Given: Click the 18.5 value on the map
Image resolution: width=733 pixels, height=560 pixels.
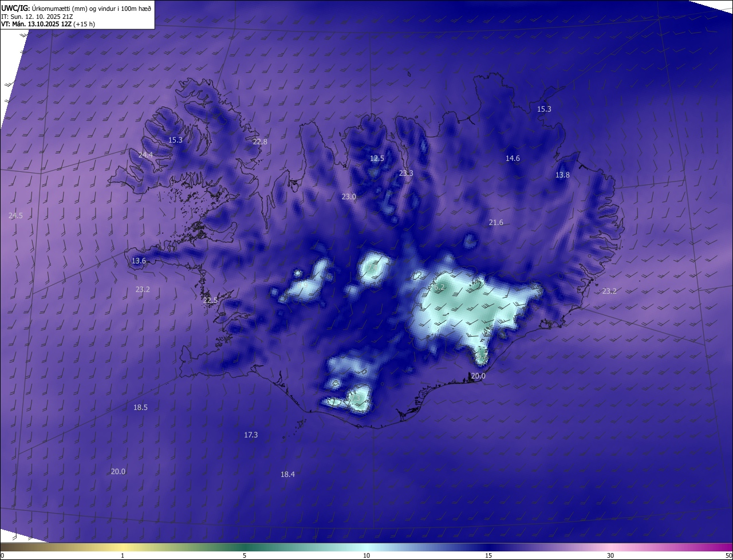Looking at the screenshot, I should [140, 408].
